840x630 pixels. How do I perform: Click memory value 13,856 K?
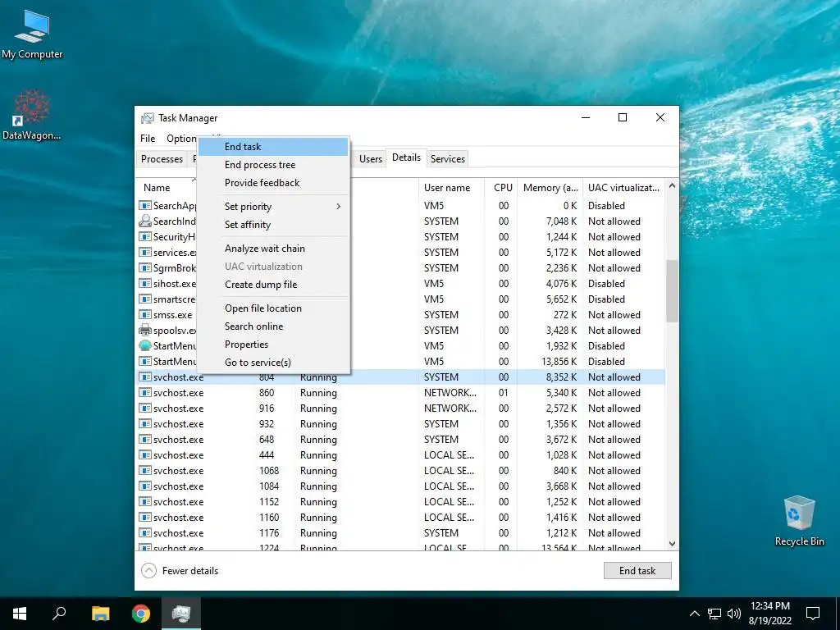(559, 362)
